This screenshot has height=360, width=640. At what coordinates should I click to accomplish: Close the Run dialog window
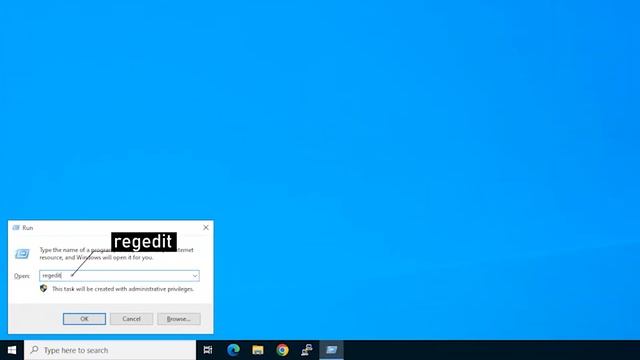[206, 227]
